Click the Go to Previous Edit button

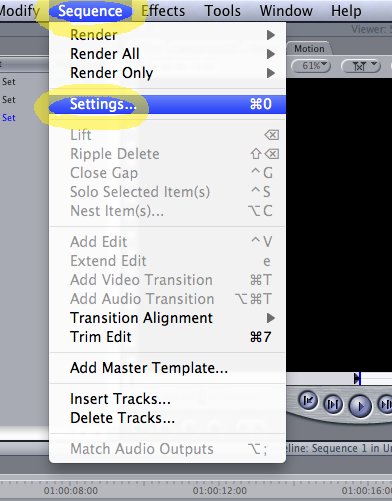[x=307, y=400]
